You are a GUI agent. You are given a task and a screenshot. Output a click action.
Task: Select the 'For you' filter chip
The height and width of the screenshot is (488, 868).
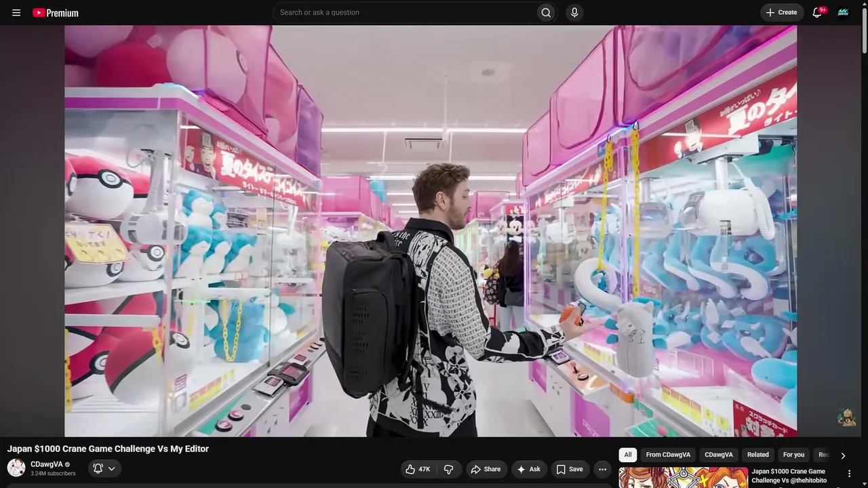(x=793, y=455)
